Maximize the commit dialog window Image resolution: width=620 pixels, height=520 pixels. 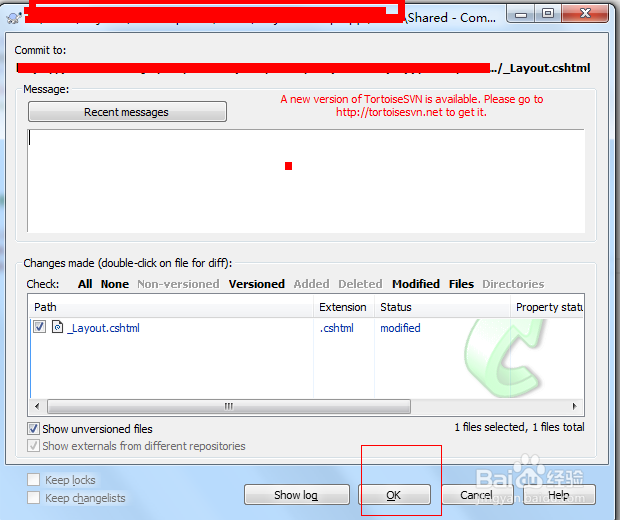click(548, 14)
